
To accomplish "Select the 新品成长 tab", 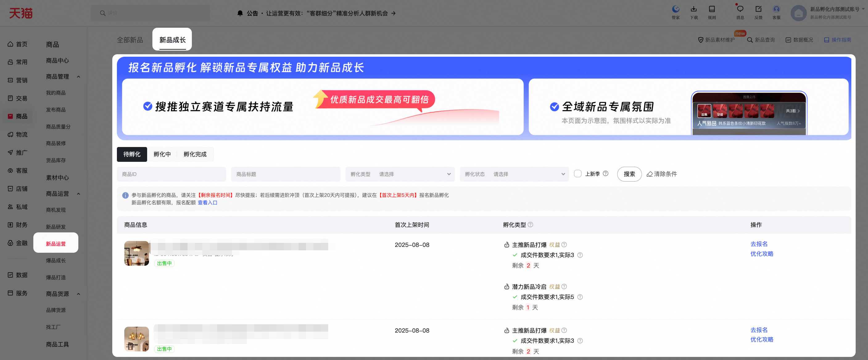I will tap(172, 40).
